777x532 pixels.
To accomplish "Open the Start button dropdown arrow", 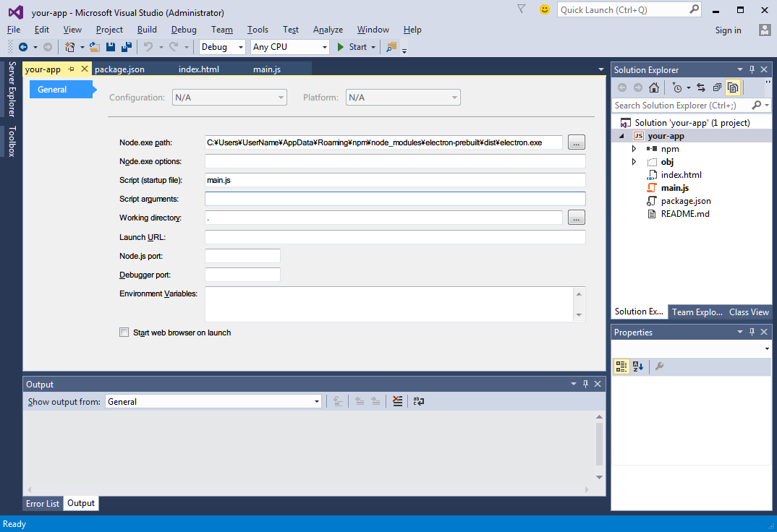I will pyautogui.click(x=373, y=47).
